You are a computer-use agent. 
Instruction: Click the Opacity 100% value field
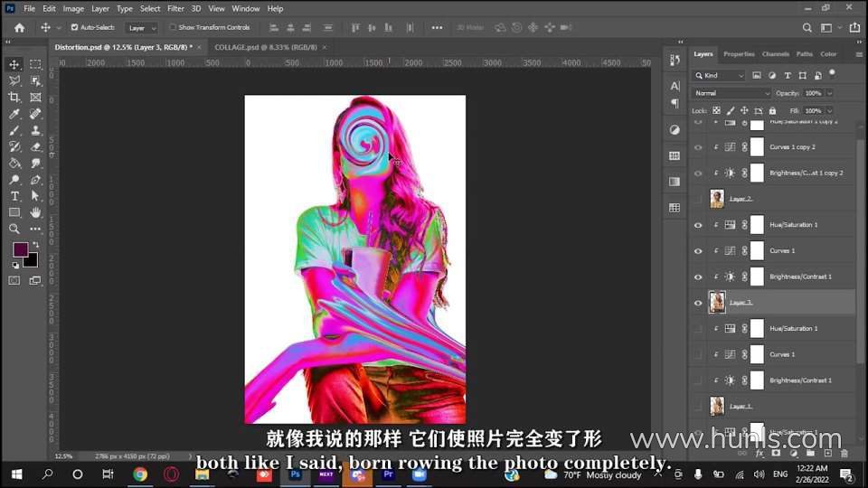(x=813, y=93)
